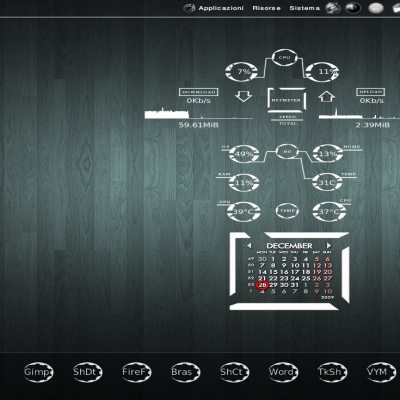Click the GNOME foot logo in the top panel

[x=189, y=8]
